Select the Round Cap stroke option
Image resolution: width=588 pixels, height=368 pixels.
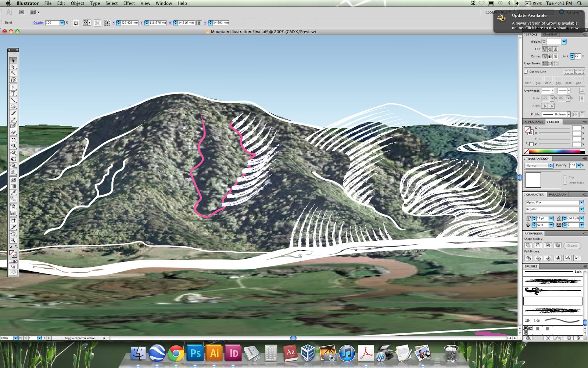(550, 49)
